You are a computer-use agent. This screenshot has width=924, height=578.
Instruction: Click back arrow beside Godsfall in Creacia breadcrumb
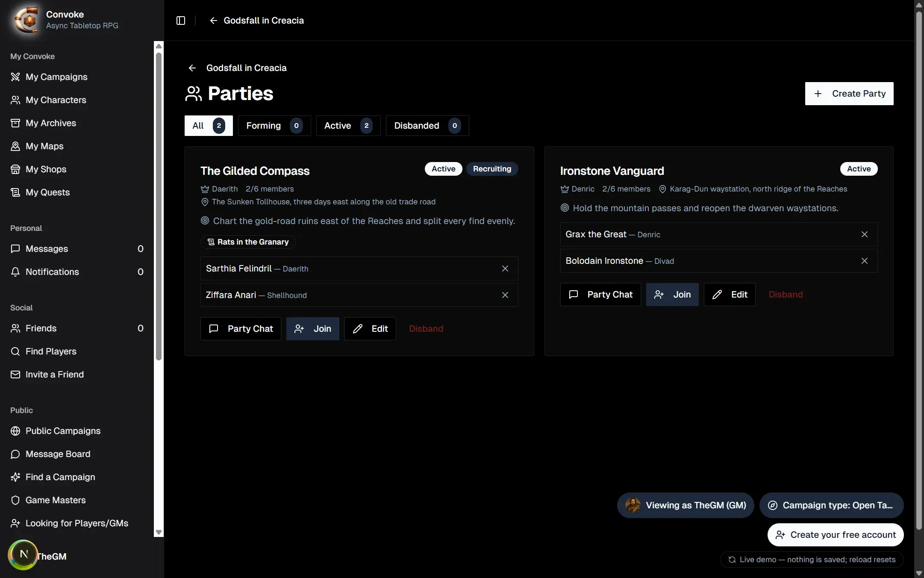tap(192, 68)
